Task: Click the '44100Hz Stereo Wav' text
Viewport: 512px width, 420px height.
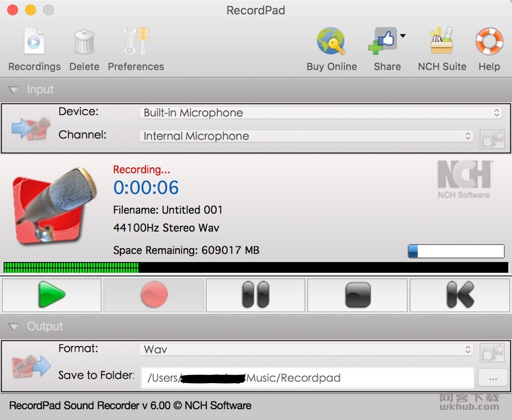Action: pyautogui.click(x=166, y=228)
